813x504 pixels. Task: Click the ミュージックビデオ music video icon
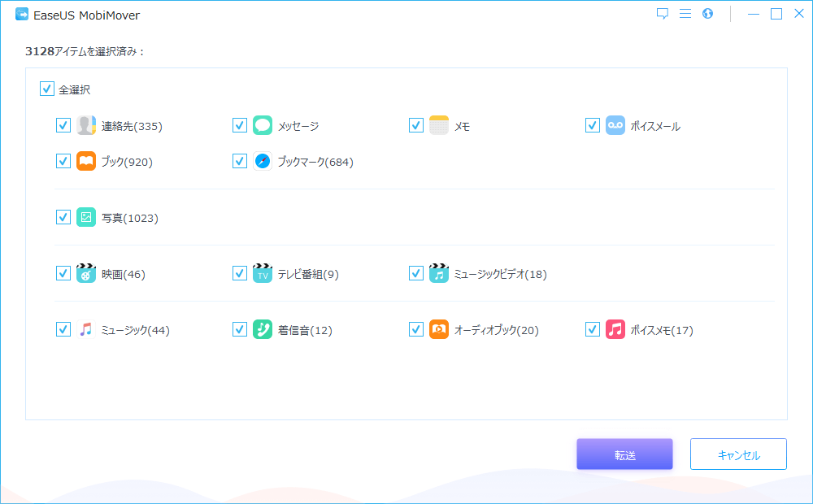(438, 273)
